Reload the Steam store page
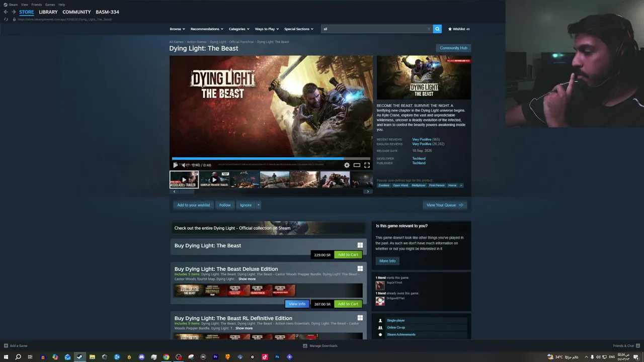This screenshot has width=644, height=362. coord(6,19)
